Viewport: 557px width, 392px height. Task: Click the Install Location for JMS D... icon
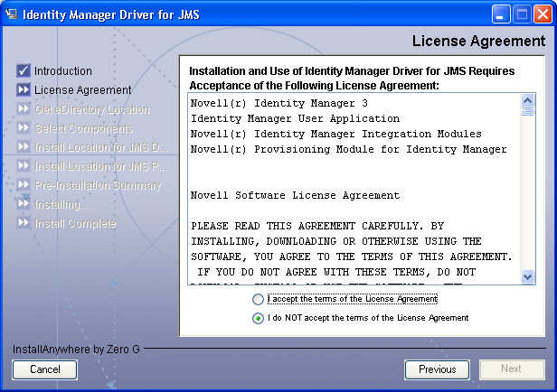[24, 147]
